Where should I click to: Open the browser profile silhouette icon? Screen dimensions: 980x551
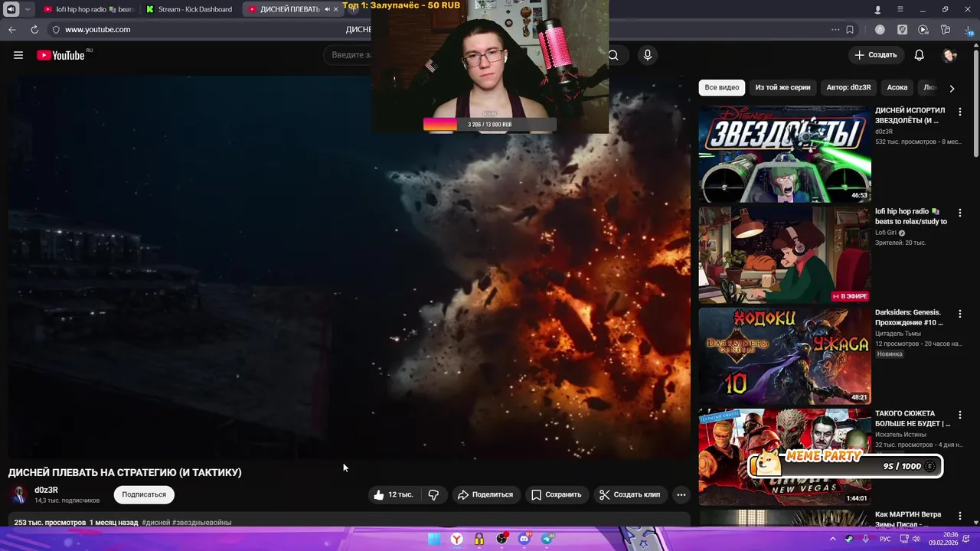click(878, 9)
